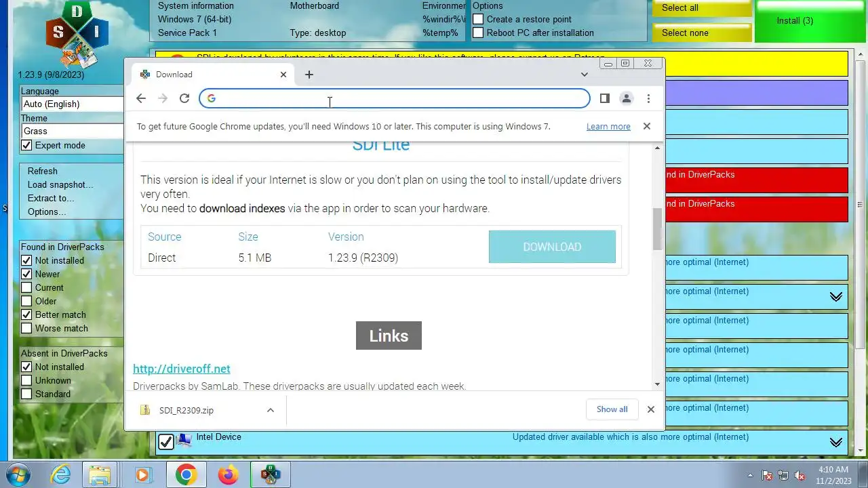Open File Explorer from taskbar
The image size is (868, 488).
100,474
